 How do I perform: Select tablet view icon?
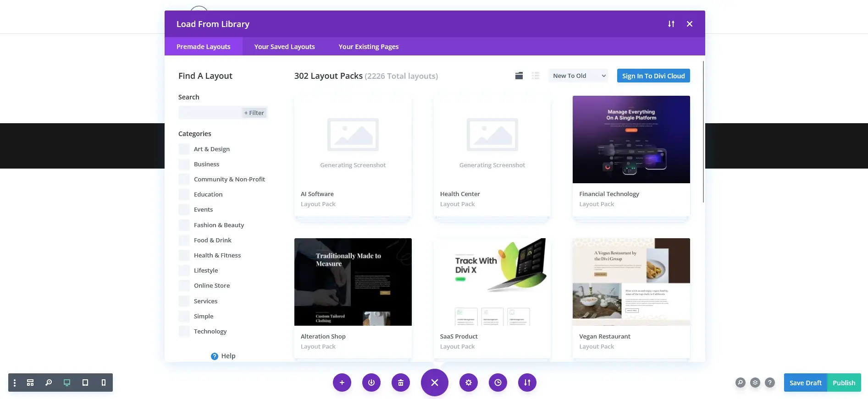(x=85, y=383)
